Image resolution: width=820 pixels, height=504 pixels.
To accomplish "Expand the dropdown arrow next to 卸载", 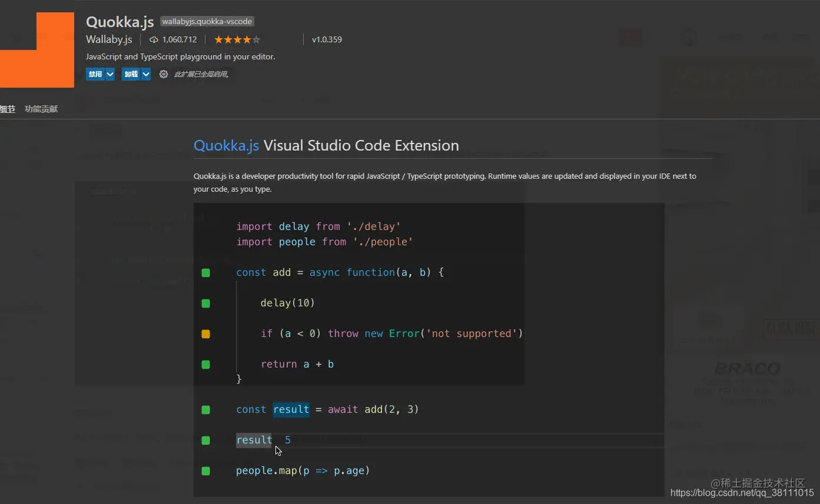I will click(x=146, y=74).
